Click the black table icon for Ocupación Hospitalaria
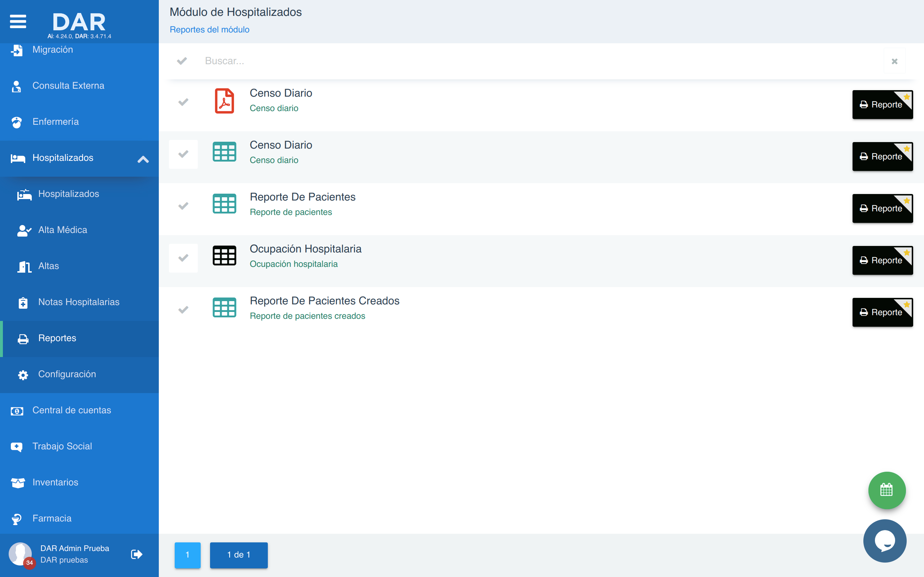 pos(224,256)
